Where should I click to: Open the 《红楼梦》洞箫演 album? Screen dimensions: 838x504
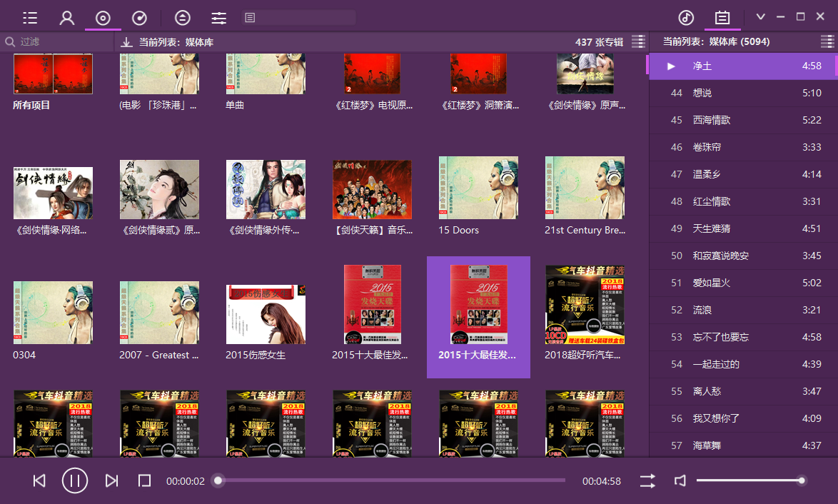[x=478, y=74]
